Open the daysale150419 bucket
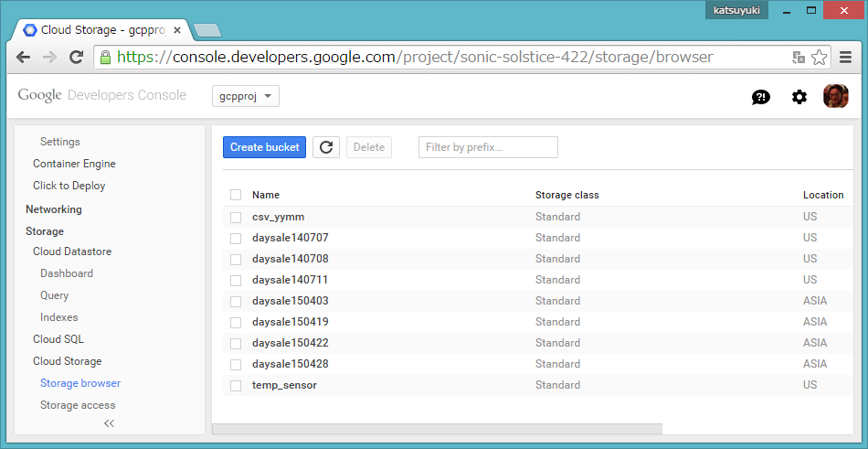This screenshot has width=868, height=449. 290,322
